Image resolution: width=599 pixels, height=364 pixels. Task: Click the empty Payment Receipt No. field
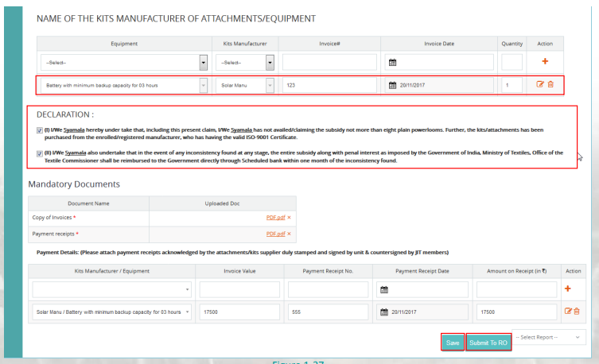point(328,289)
